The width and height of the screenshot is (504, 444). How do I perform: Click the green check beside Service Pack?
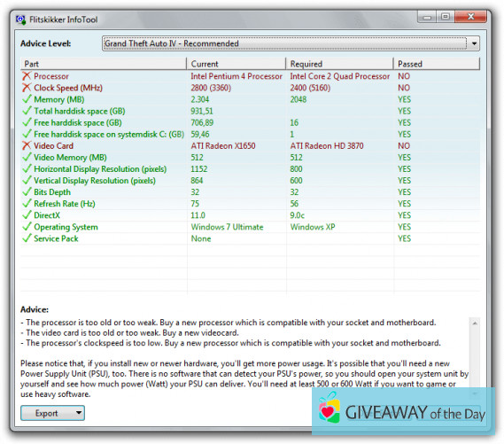tap(27, 238)
